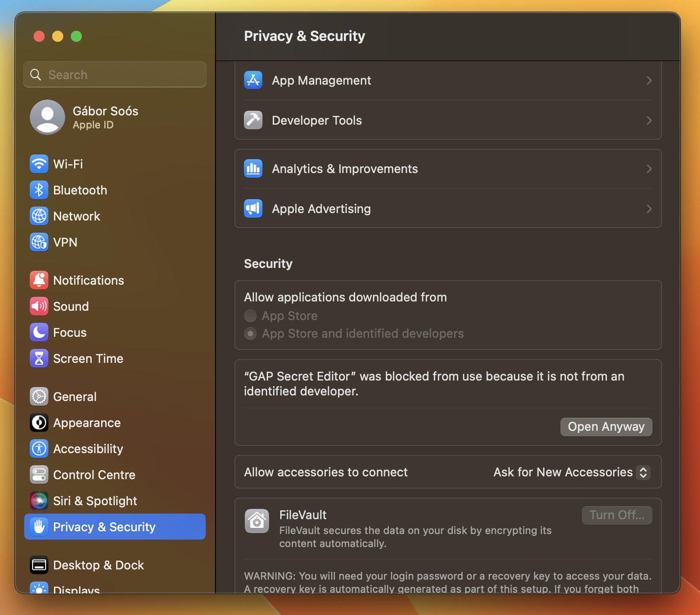Screen dimensions: 700x615
Task: Expand Apple Advertising chevron
Action: point(649,209)
